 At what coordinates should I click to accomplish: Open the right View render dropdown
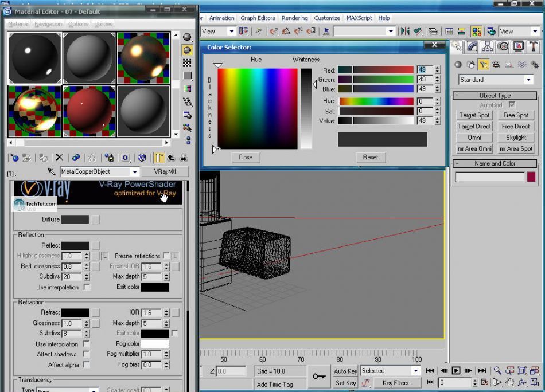click(x=535, y=32)
